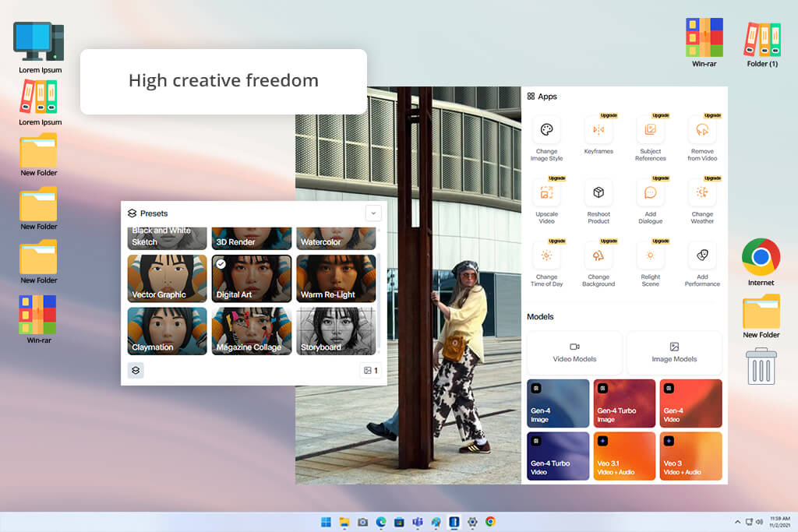
Task: Open Settings gear in the taskbar
Action: point(472,522)
